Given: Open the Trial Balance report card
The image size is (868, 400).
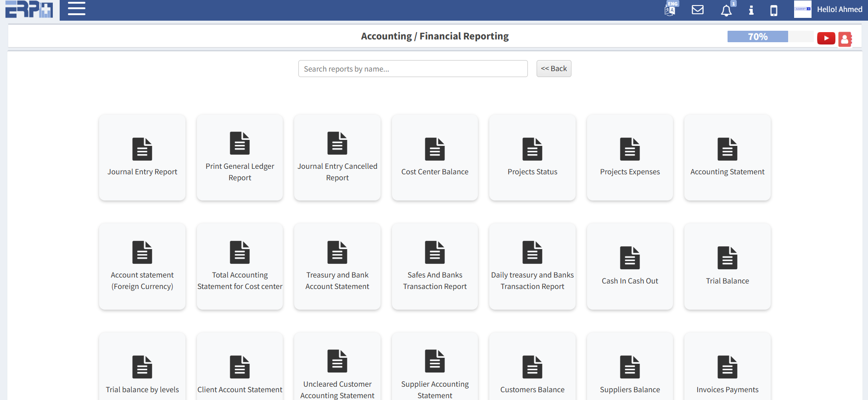Looking at the screenshot, I should (x=727, y=267).
